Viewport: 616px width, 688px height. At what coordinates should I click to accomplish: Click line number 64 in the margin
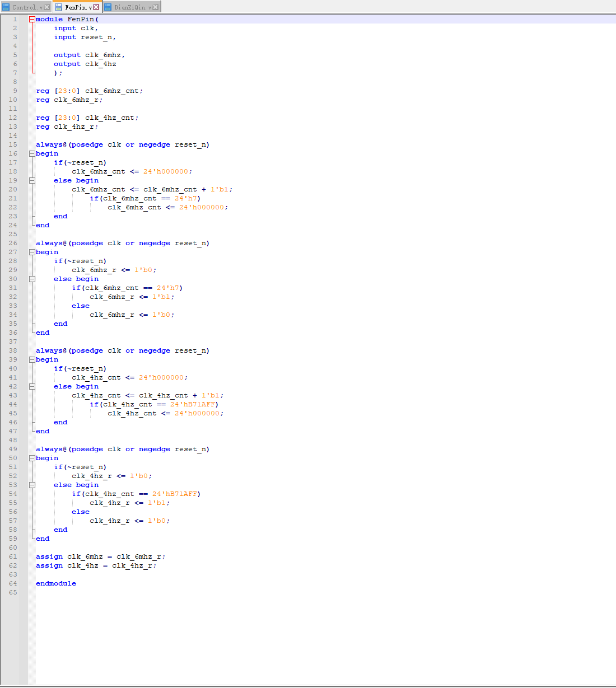point(13,583)
